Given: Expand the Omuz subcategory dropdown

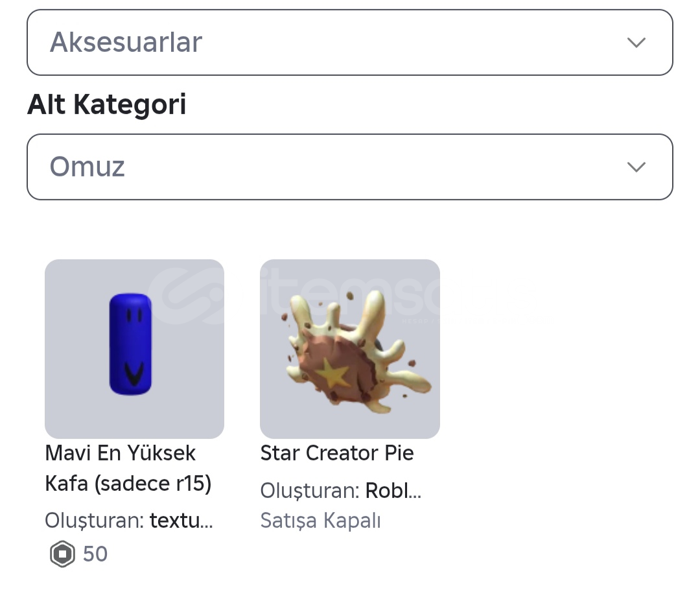Looking at the screenshot, I should (349, 167).
